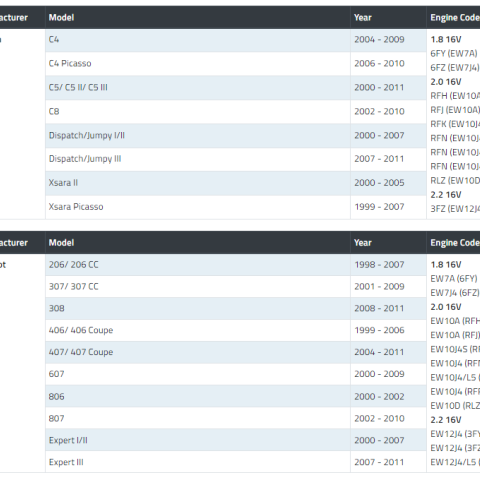Click the C8 year 2002 - 2010
This screenshot has width=480, height=480.
pos(388,112)
